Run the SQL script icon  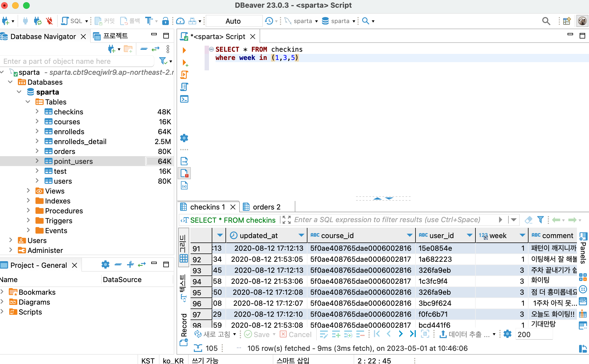pyautogui.click(x=184, y=75)
